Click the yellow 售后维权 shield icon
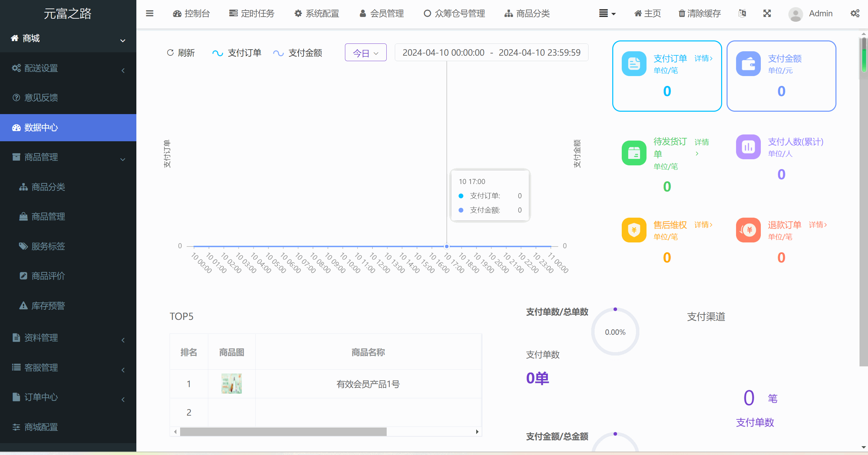The image size is (868, 455). [634, 230]
